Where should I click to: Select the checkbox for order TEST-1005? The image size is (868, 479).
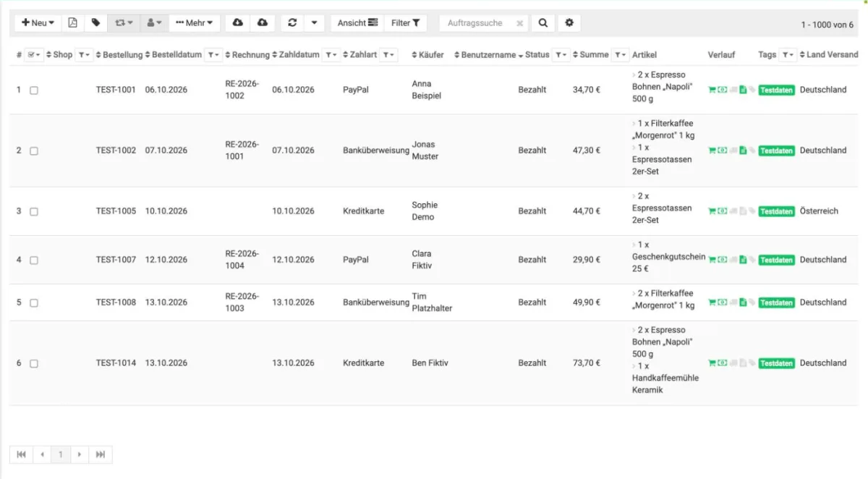point(34,211)
